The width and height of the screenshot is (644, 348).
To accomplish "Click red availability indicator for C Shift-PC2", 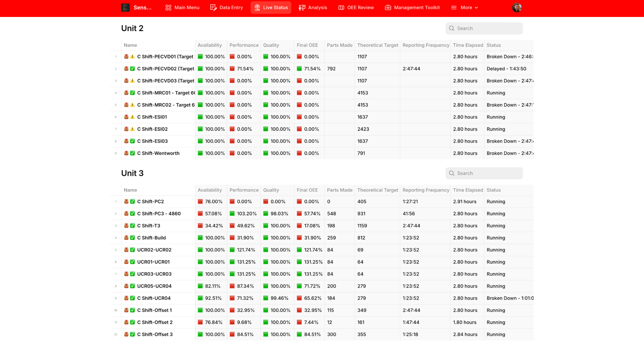I will [200, 201].
